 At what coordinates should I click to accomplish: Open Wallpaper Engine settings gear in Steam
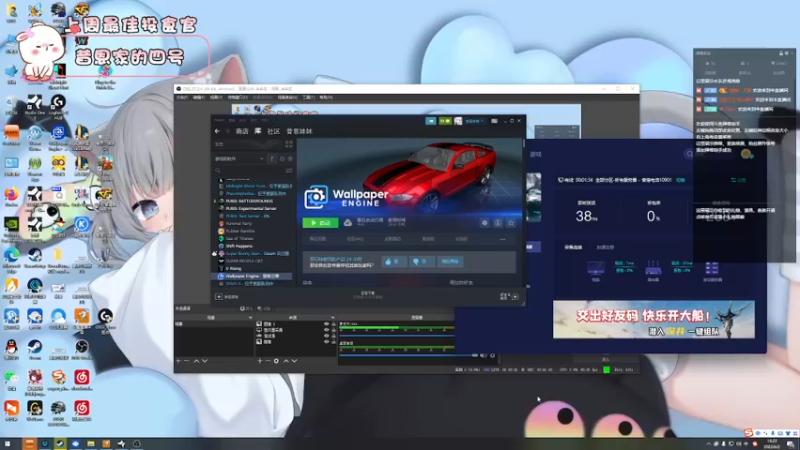pyautogui.click(x=484, y=223)
